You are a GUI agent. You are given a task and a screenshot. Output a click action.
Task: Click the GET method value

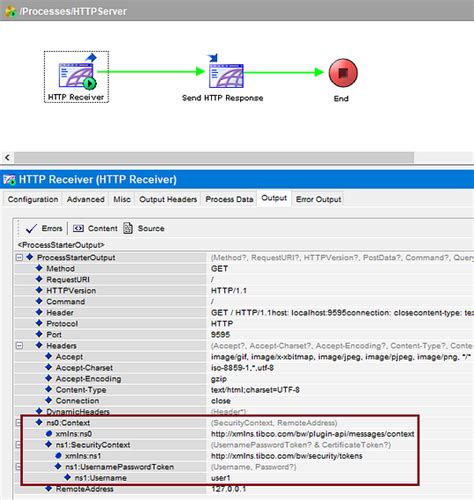pos(219,268)
